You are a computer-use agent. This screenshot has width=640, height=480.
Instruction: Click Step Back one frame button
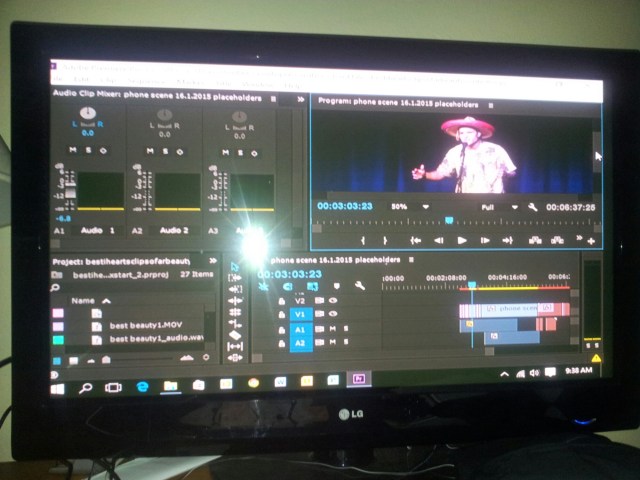(x=438, y=240)
